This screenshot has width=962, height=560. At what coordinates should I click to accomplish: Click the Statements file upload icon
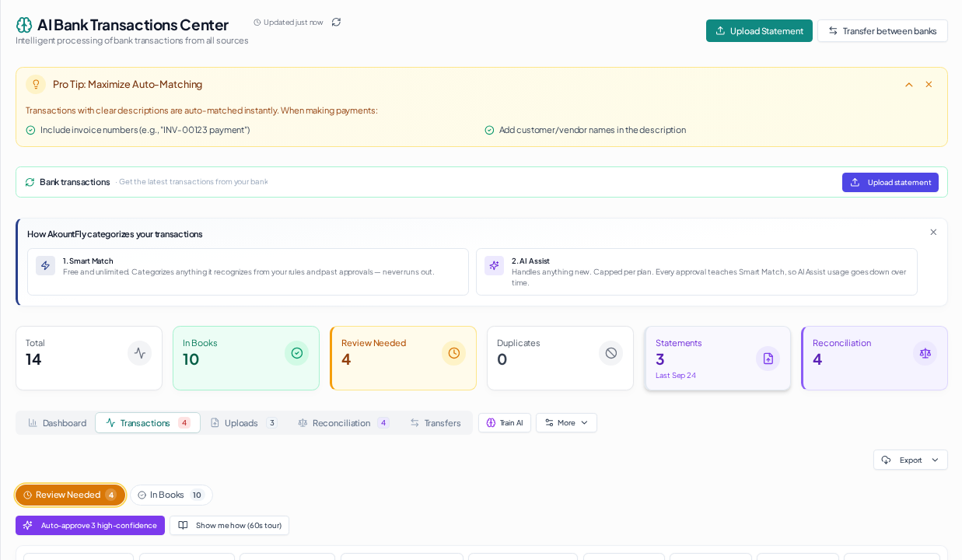(768, 359)
